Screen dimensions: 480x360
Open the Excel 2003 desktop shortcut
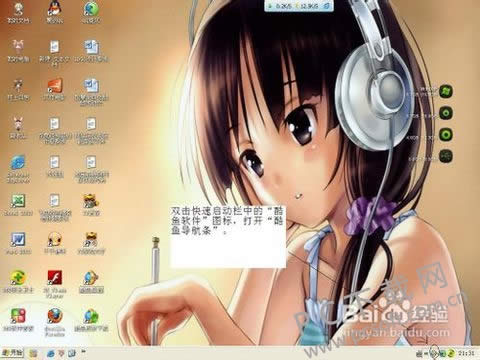point(18,201)
